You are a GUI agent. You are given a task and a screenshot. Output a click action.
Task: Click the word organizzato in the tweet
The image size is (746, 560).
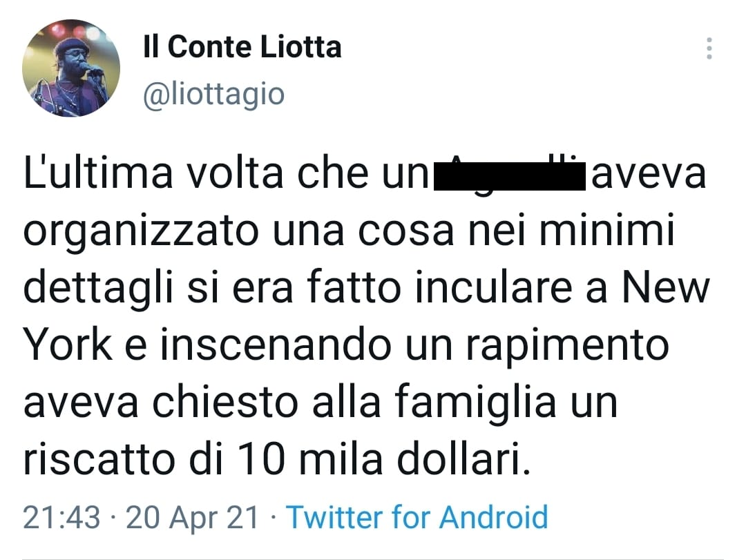point(141,232)
